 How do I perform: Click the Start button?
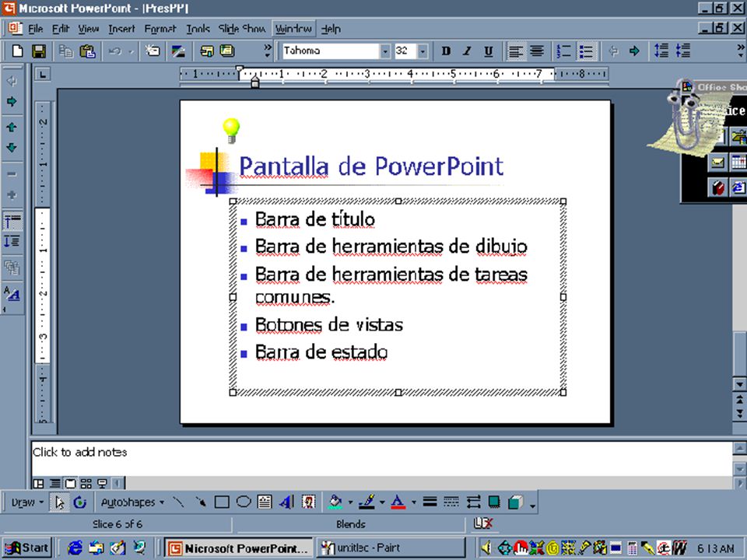pos(26,548)
